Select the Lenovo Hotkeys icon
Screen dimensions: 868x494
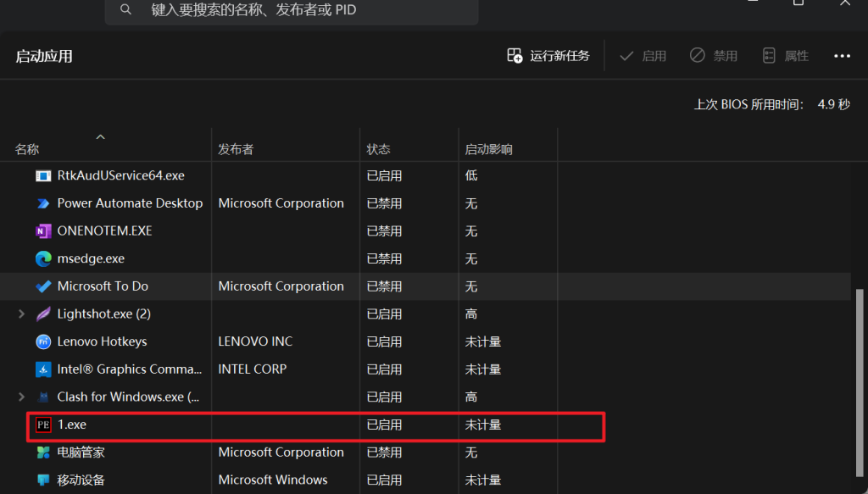pos(43,341)
